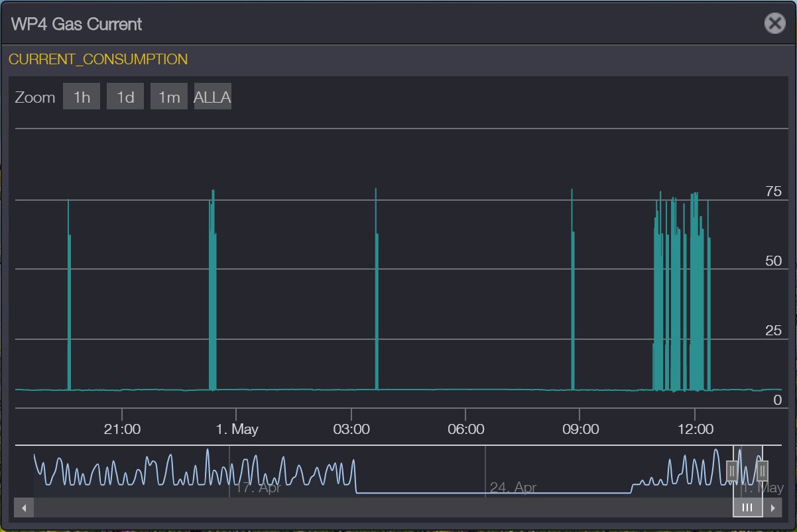Viewport: 797px width, 532px height.
Task: Click the scrollbar right arrow
Action: pyautogui.click(x=772, y=508)
